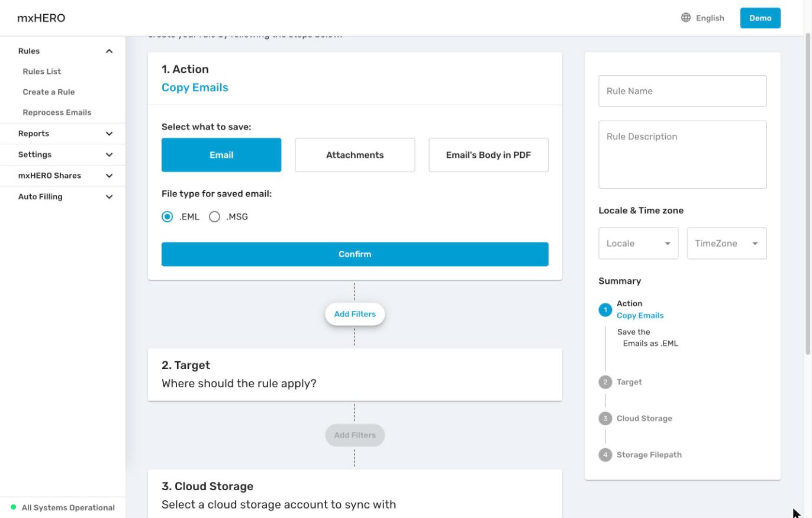Viewport: 812px width, 518px height.
Task: Click step 2 Target circle in Summary
Action: (605, 382)
